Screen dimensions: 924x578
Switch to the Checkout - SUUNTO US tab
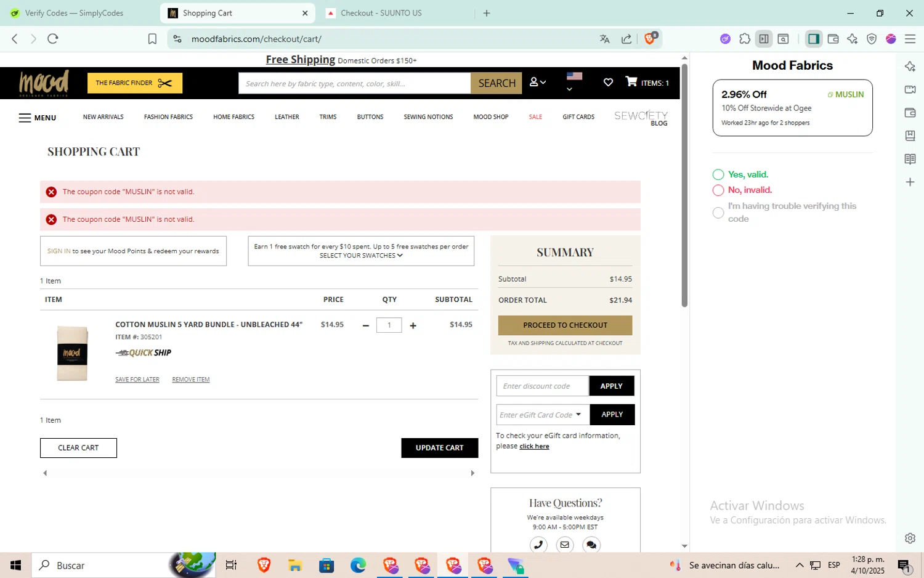click(x=381, y=13)
